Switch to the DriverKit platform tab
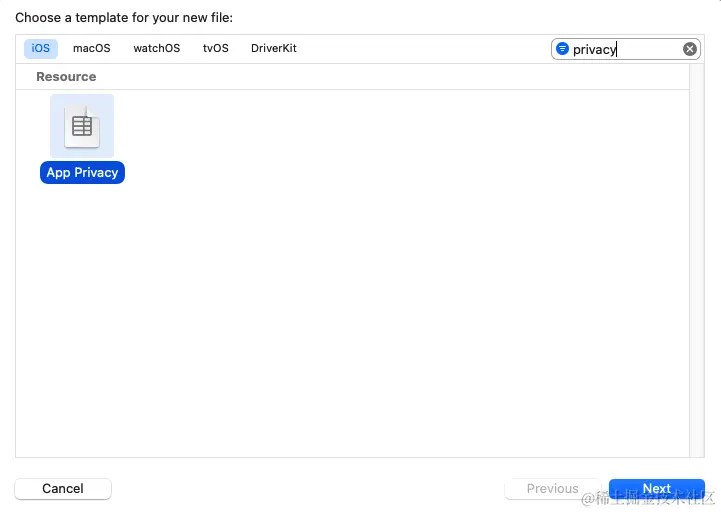This screenshot has width=721, height=512. (274, 48)
